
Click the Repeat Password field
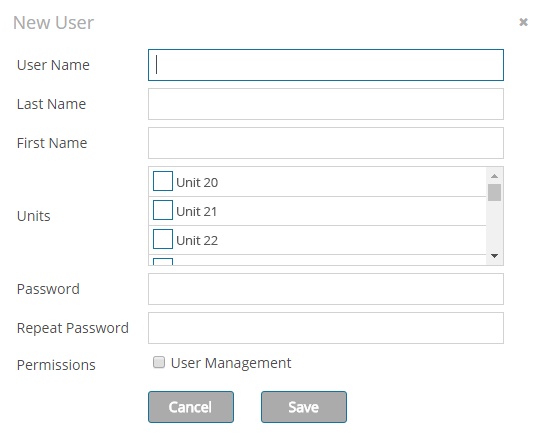tap(326, 328)
